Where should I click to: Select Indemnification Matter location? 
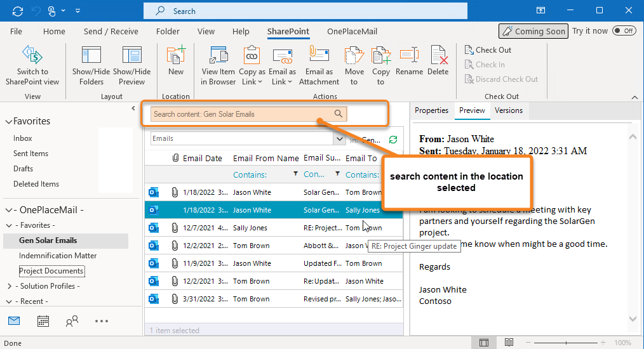(58, 256)
